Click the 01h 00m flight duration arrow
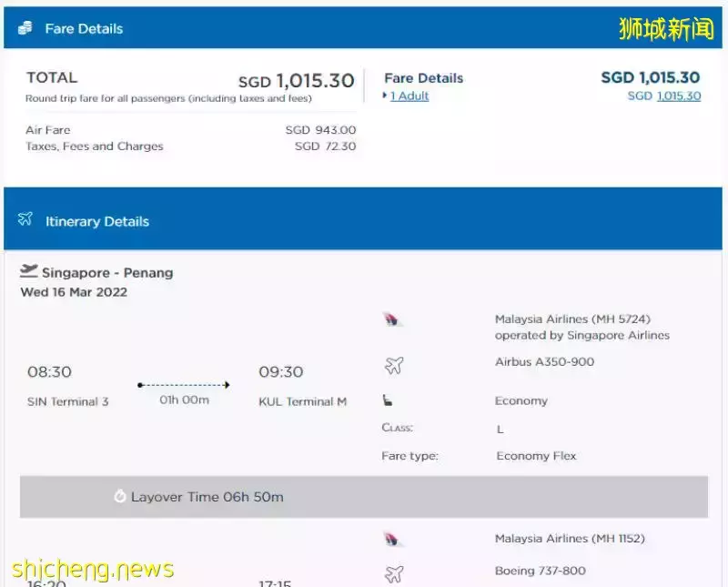The width and height of the screenshot is (728, 587). (184, 386)
